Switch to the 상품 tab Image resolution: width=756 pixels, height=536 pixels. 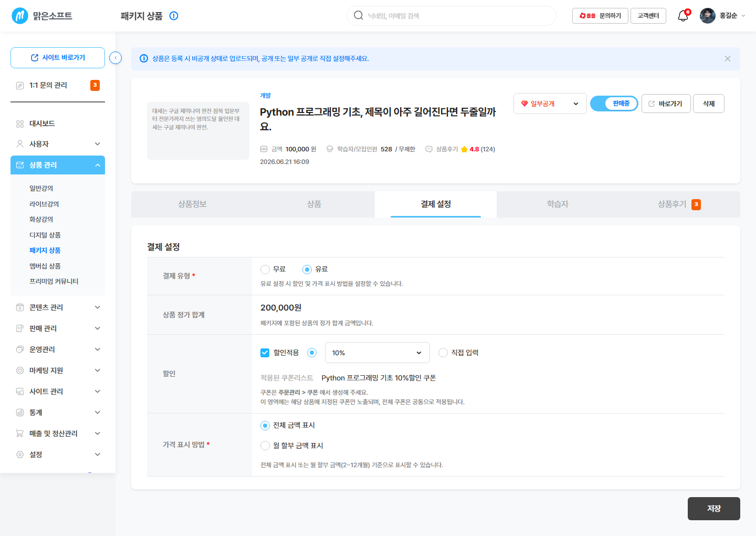click(x=314, y=204)
